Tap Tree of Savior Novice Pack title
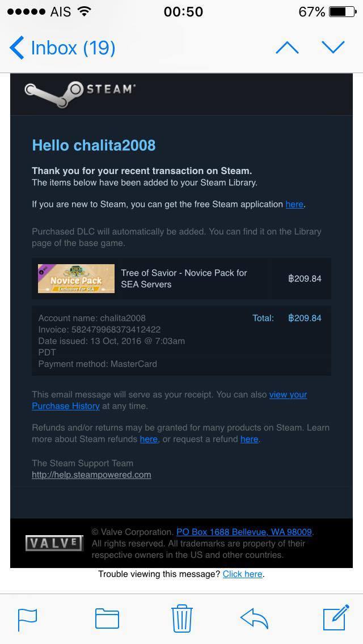 [184, 278]
